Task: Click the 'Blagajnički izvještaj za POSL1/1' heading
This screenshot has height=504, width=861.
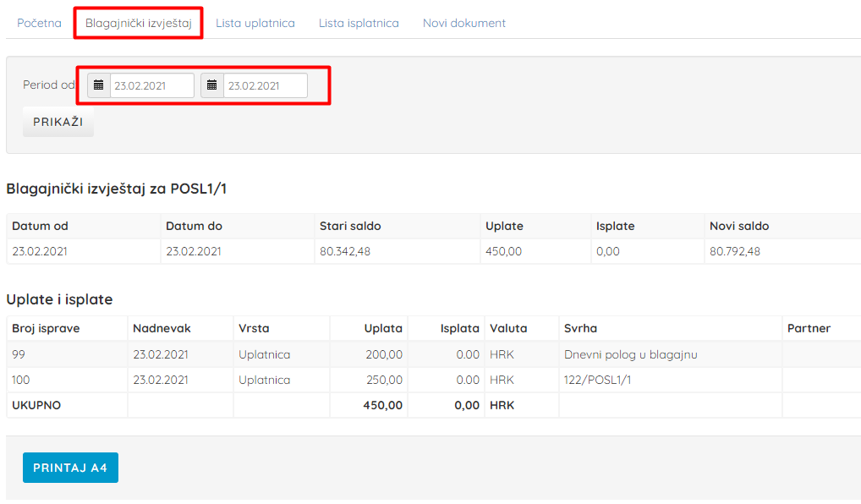Action: point(117,189)
